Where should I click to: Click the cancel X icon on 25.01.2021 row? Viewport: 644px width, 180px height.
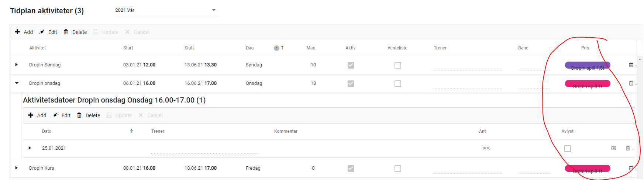614,148
